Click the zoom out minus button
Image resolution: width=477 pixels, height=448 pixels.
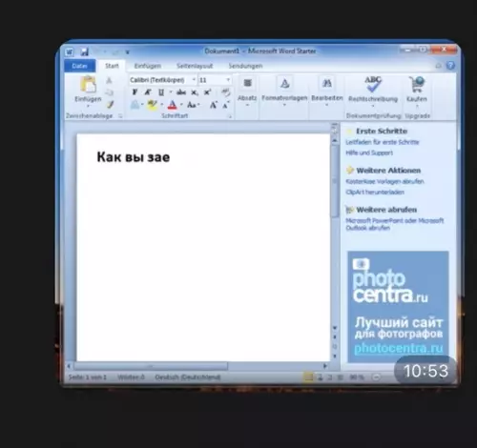tap(377, 377)
